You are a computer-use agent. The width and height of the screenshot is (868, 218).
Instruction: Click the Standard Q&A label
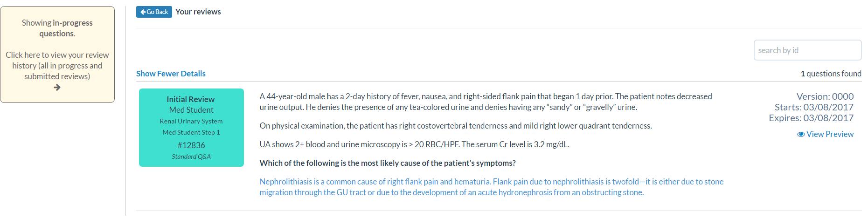click(191, 157)
